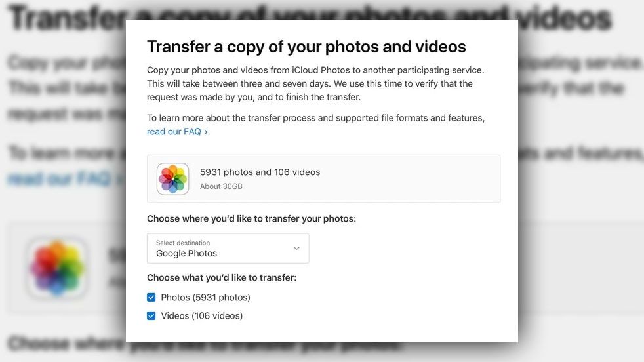Click the Google Photos selected value

point(186,254)
